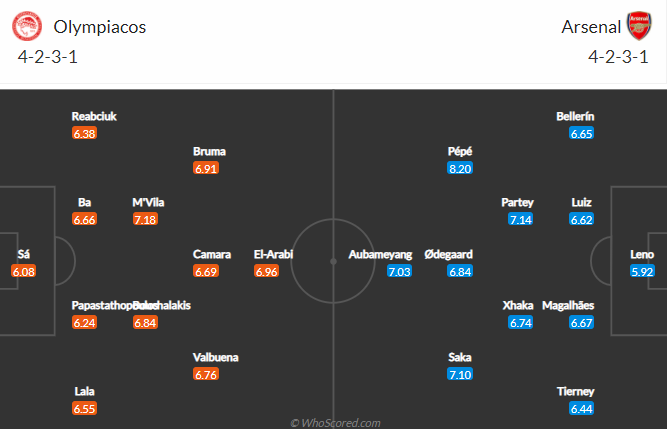Click Partey's 7.14 rating badge
667x429 pixels.
tap(521, 220)
